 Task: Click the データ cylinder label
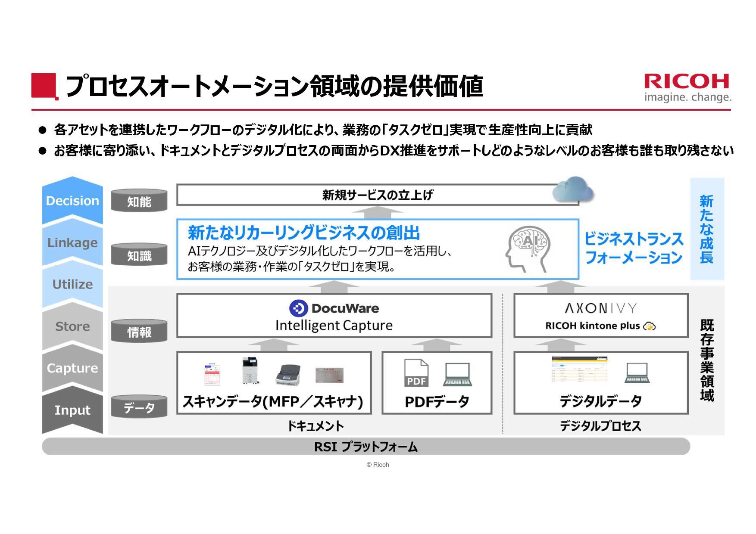[x=139, y=407]
